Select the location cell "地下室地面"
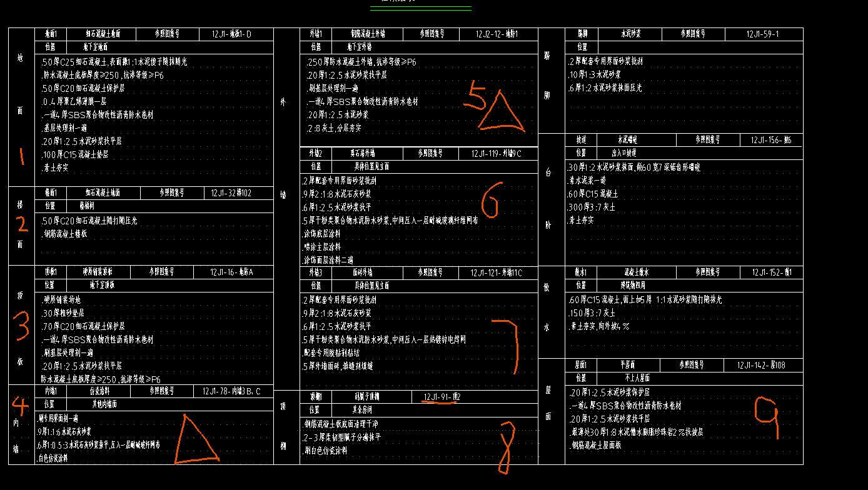 tap(96, 47)
